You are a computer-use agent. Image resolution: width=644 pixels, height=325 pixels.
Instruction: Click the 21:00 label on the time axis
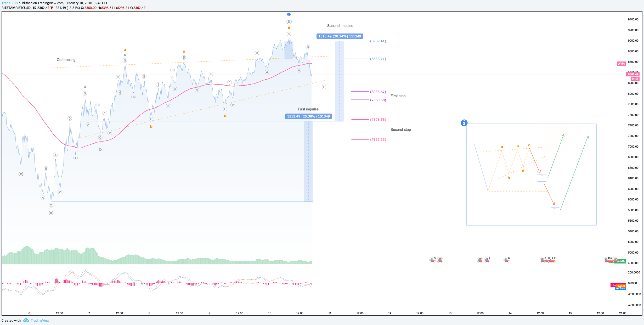coord(623,313)
